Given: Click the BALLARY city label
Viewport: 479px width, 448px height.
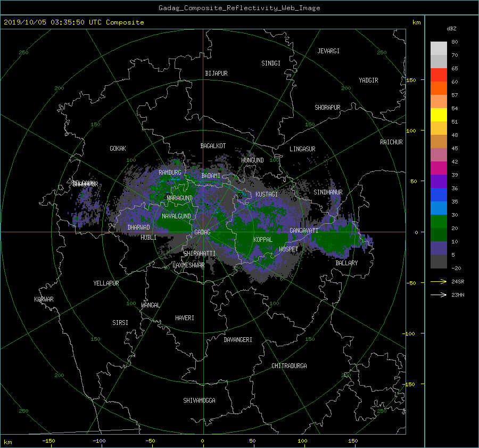Looking at the screenshot, I should 346,263.
